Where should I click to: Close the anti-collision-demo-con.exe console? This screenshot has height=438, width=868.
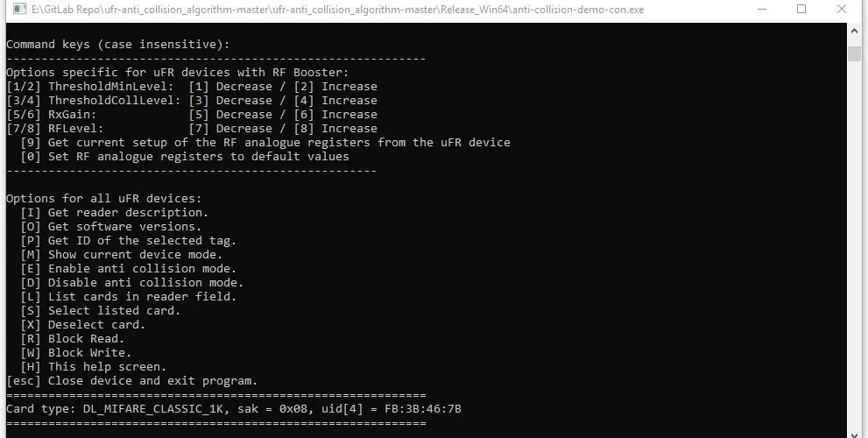pos(842,10)
